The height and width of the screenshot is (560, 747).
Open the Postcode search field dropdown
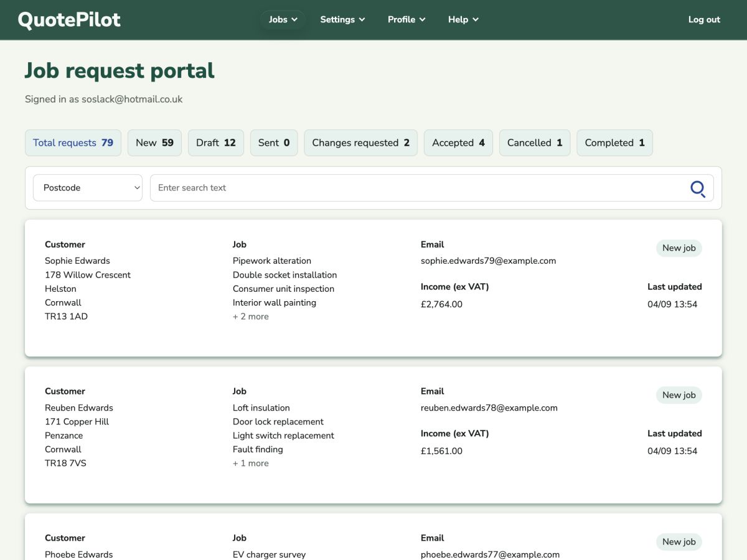[x=88, y=188]
